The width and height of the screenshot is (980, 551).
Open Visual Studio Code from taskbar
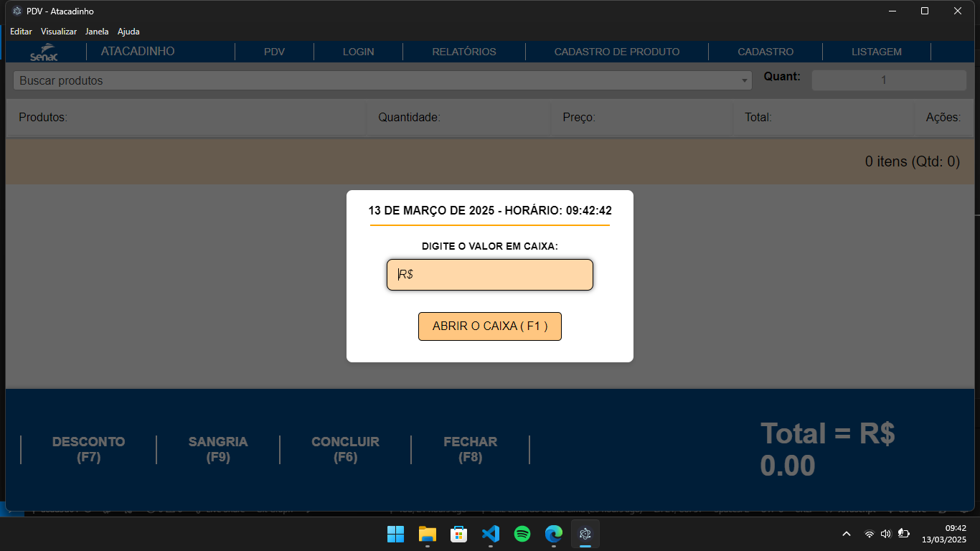point(491,534)
